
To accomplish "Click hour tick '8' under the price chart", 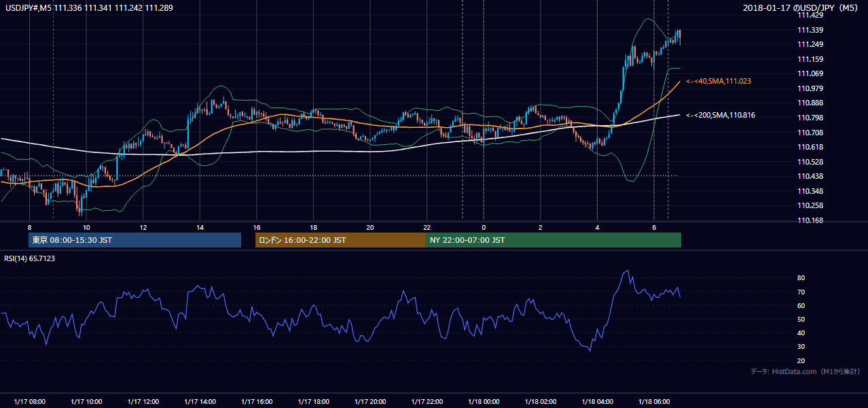I will click(29, 227).
